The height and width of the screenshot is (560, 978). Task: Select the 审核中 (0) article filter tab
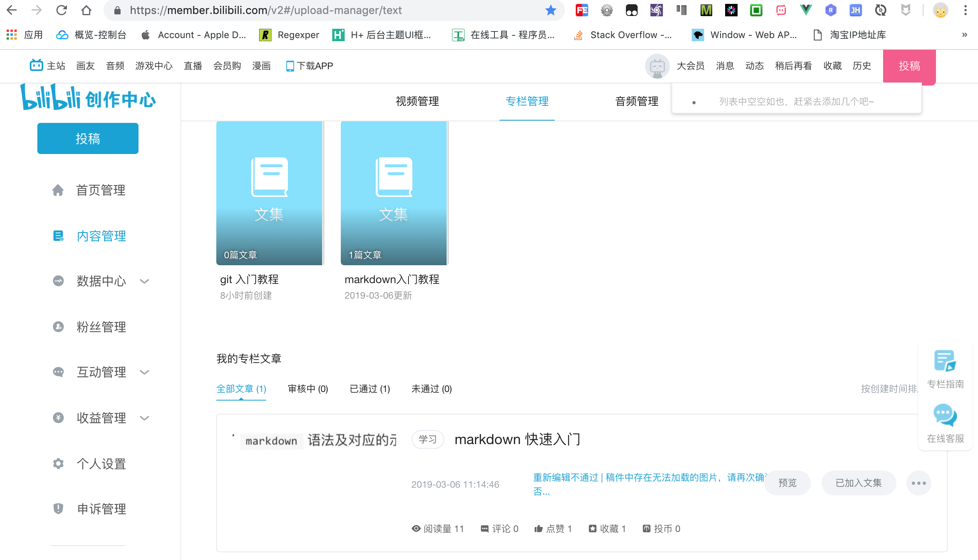307,389
